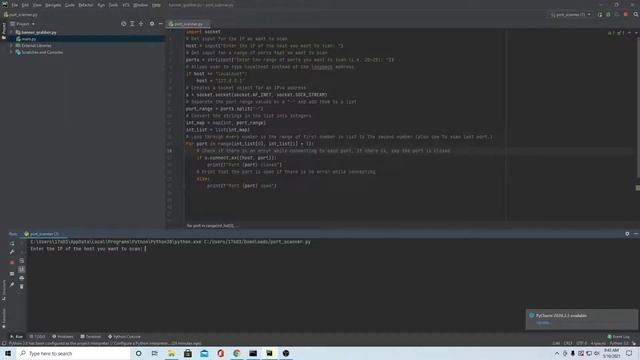Open the Python Console tab

coord(124,337)
